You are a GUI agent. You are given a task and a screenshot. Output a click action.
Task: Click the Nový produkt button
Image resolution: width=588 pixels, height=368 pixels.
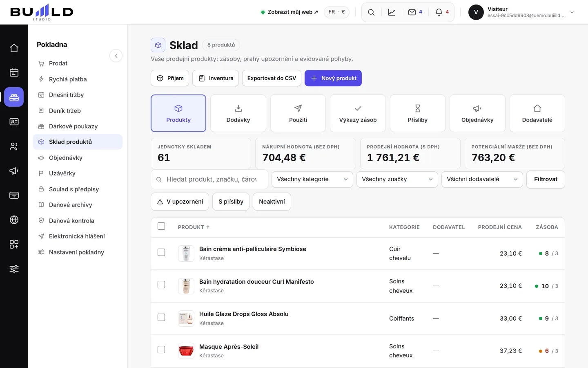pyautogui.click(x=333, y=78)
